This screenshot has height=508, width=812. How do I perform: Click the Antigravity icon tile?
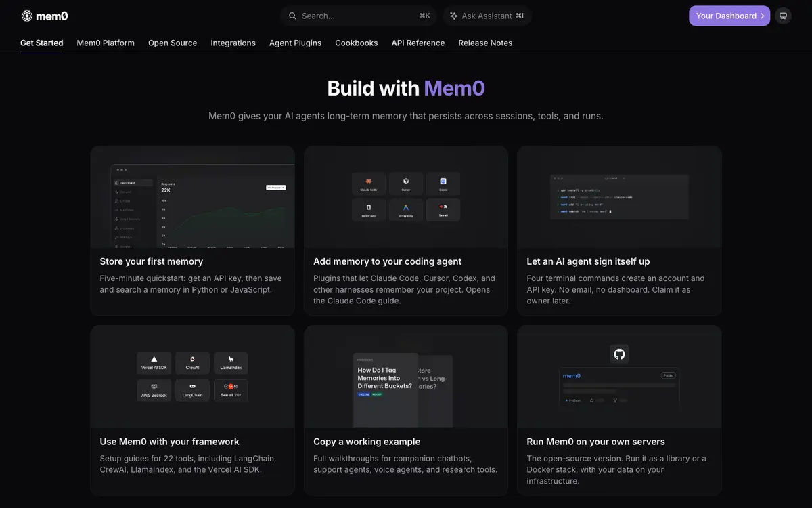point(406,210)
